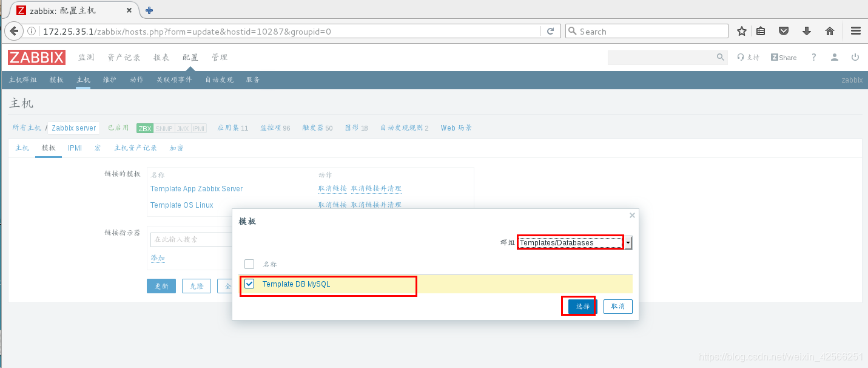Click the IPMI availability badge
This screenshot has width=868, height=368.
coord(199,128)
